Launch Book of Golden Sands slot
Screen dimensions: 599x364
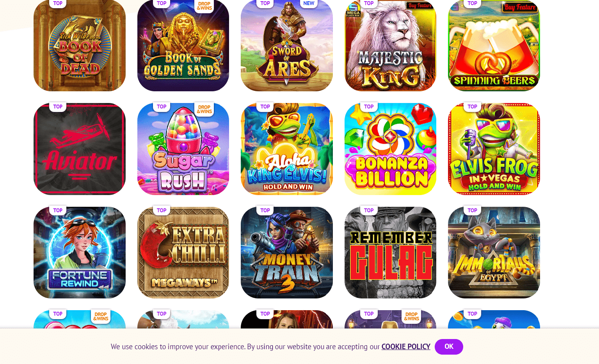[183, 45]
